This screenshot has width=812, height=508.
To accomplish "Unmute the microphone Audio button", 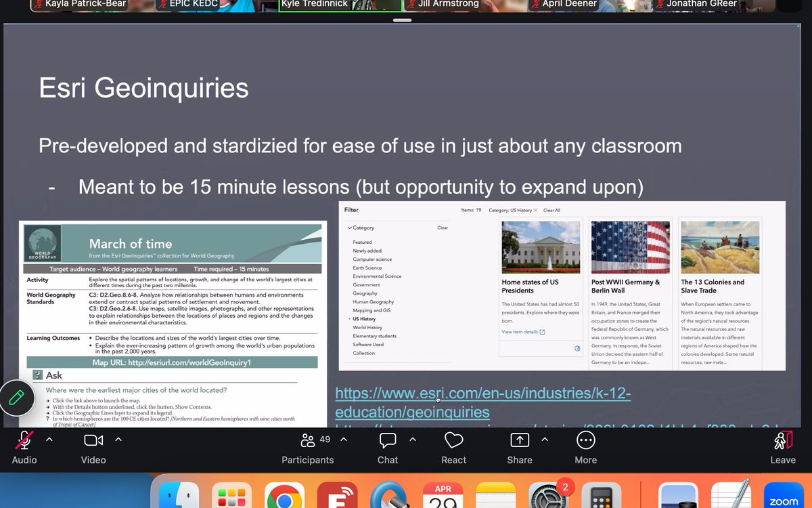I will (x=24, y=441).
